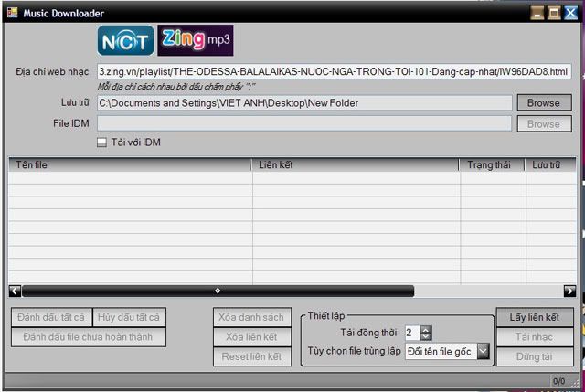The image size is (585, 392).
Task: Click the left scroll arrow of file list
Action: (15, 291)
